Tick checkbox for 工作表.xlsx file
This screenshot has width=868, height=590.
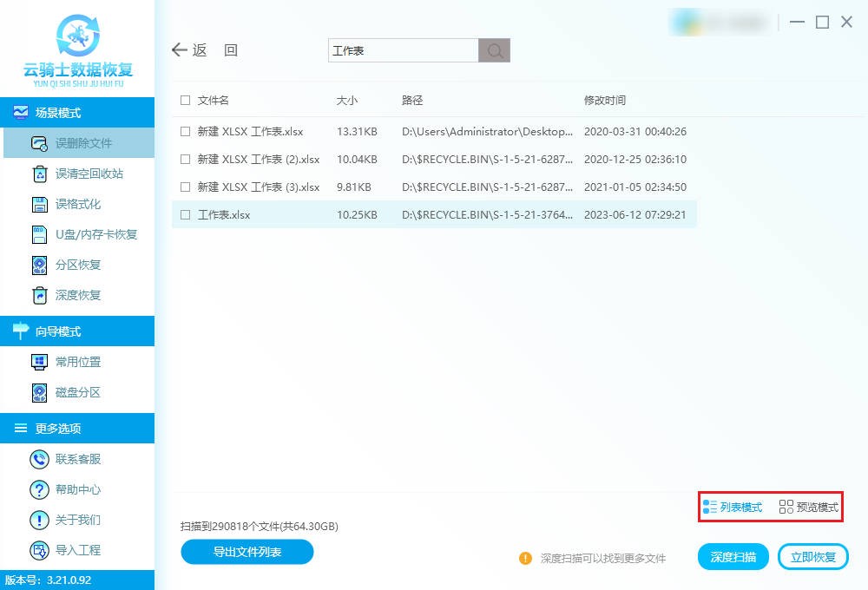pos(185,214)
